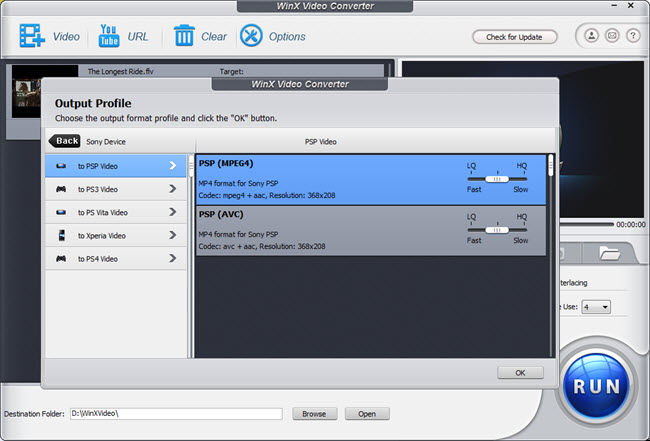Select the to PS4 Video category

(x=116, y=259)
